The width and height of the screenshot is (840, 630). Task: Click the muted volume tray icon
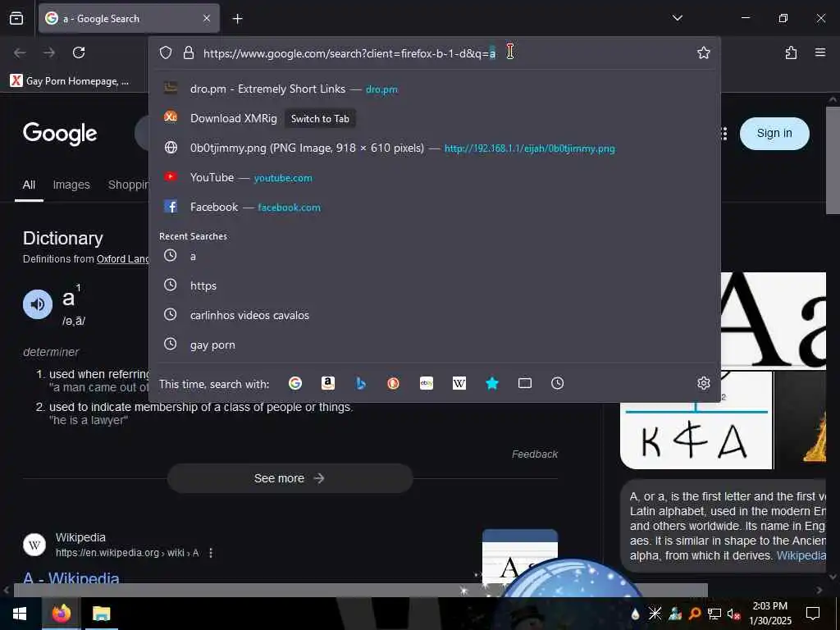733,614
